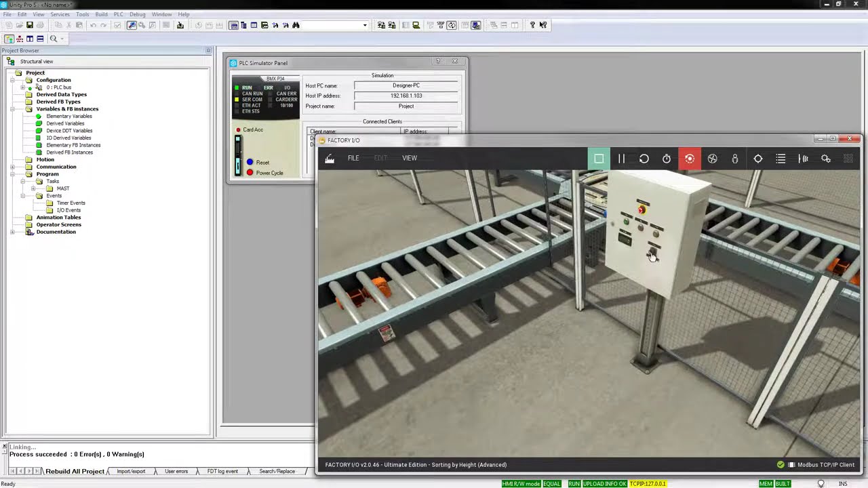Open the toolbar search combo box dropdown
Viewport: 868px width, 488px height.
(x=365, y=25)
